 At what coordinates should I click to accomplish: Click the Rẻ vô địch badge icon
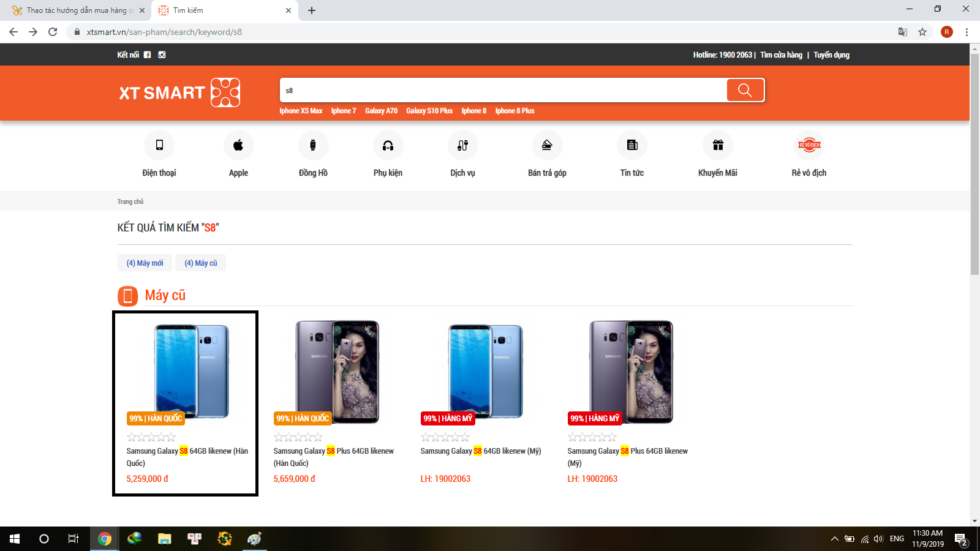(x=809, y=145)
